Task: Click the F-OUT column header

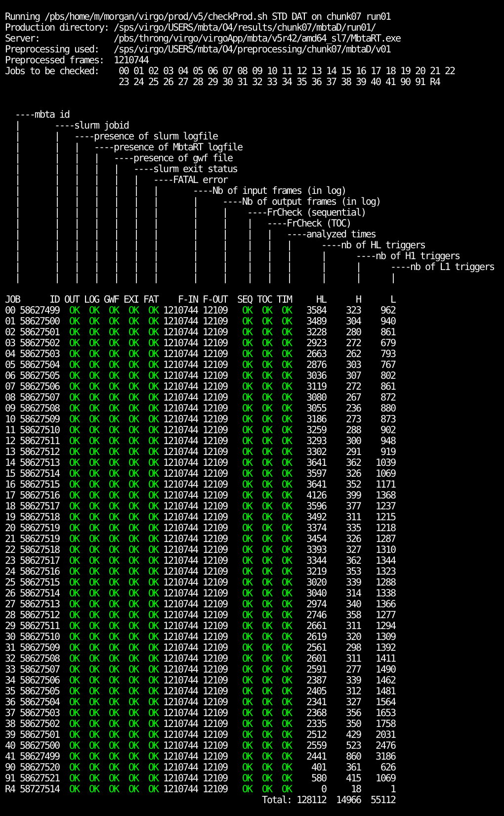Action: click(x=215, y=299)
